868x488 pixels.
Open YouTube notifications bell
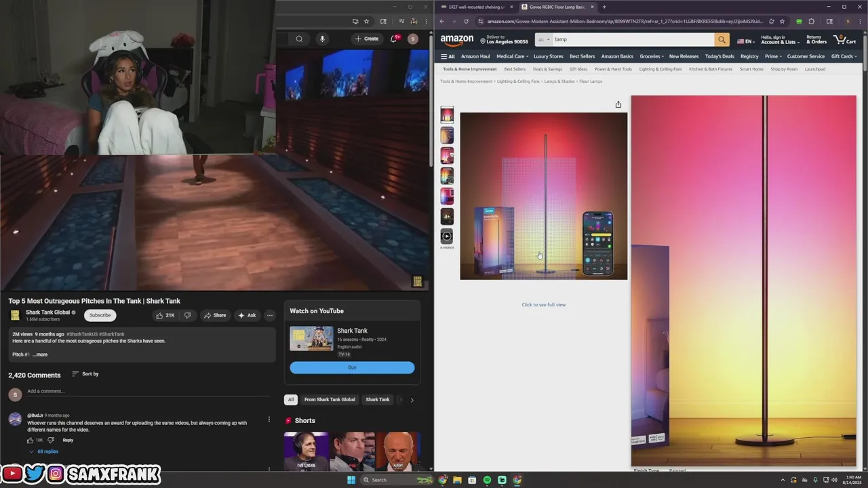coord(393,39)
